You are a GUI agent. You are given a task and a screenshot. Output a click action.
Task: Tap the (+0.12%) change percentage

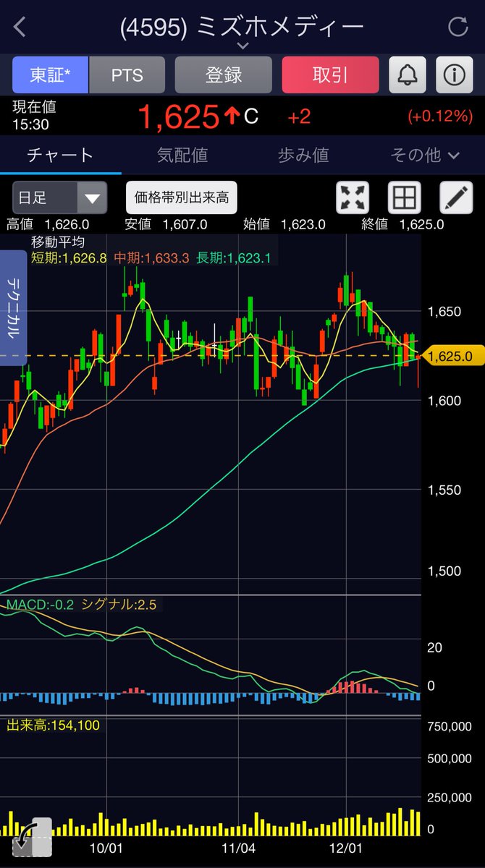pyautogui.click(x=440, y=116)
